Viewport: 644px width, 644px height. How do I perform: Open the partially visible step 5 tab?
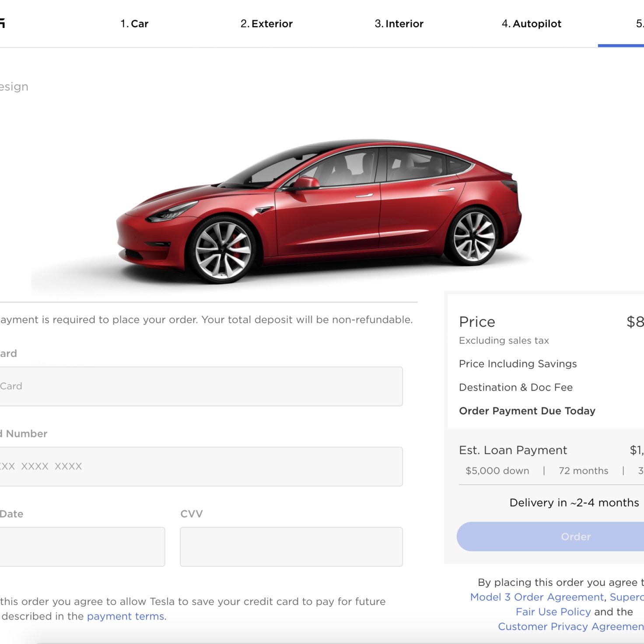[x=639, y=24]
